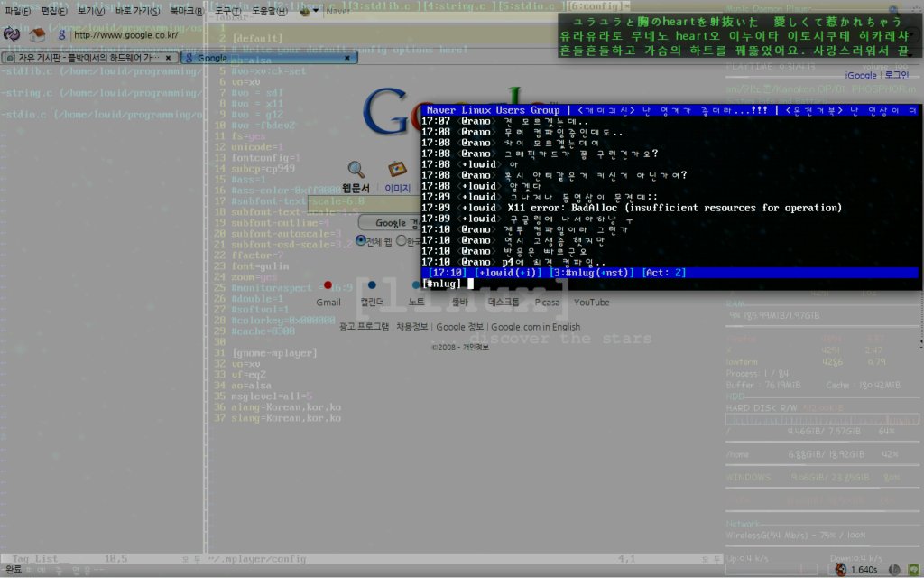Click the green icon at the status bar's end
The height and width of the screenshot is (578, 924).
coord(913,570)
